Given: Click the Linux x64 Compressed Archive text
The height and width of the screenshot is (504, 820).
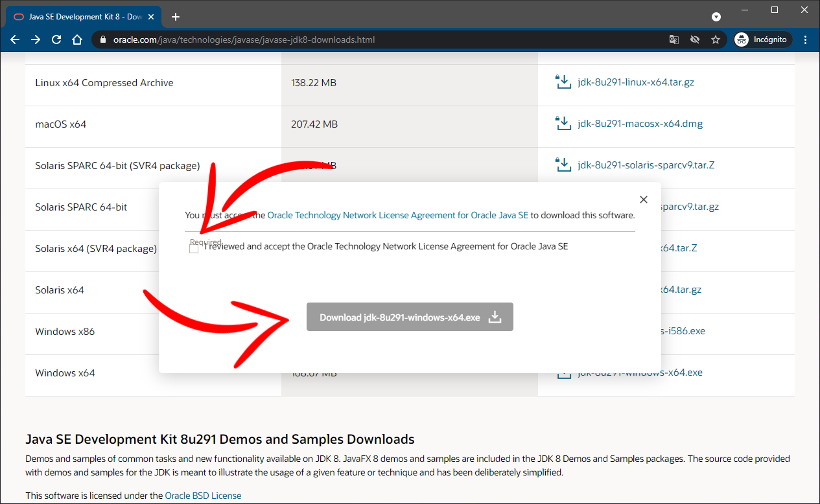Looking at the screenshot, I should pyautogui.click(x=104, y=82).
